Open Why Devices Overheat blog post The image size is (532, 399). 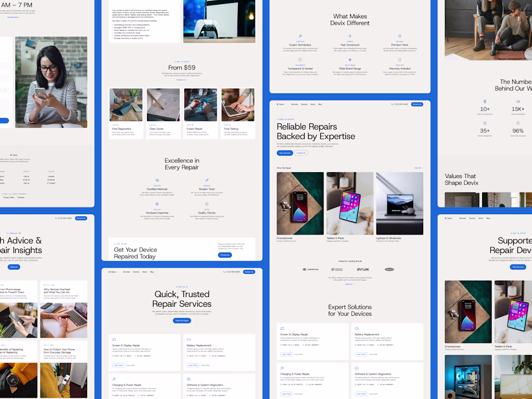coord(64,309)
